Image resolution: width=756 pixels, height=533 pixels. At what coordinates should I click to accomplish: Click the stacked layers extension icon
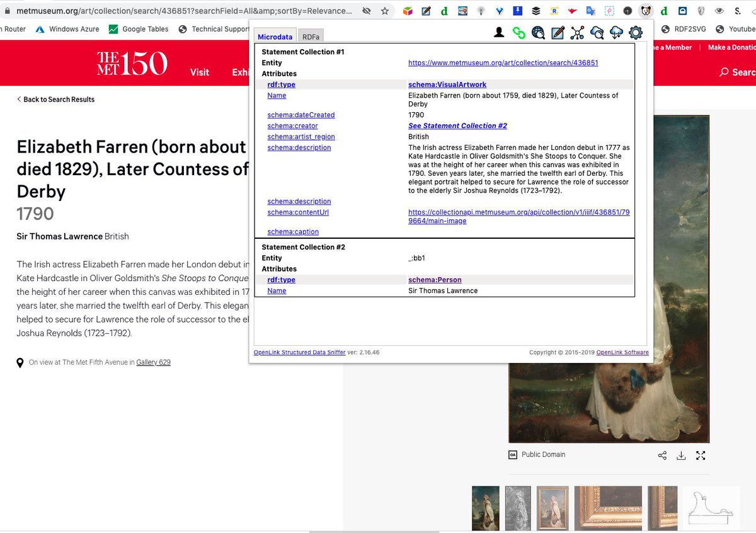(x=536, y=11)
